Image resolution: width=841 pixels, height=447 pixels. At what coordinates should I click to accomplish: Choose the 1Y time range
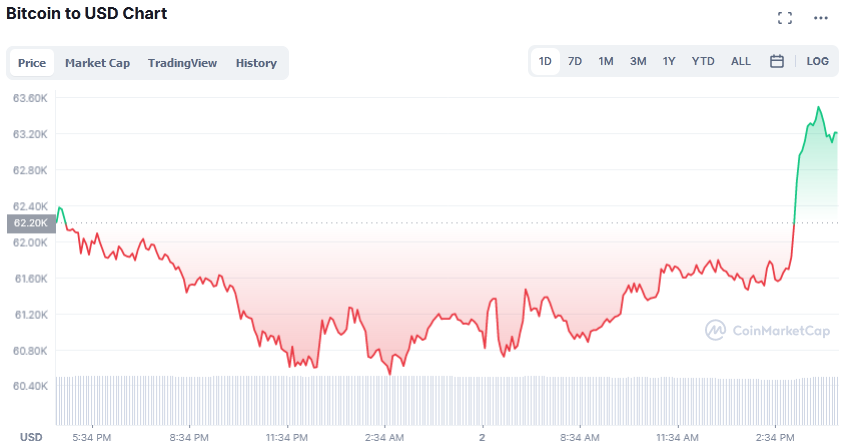click(x=669, y=61)
